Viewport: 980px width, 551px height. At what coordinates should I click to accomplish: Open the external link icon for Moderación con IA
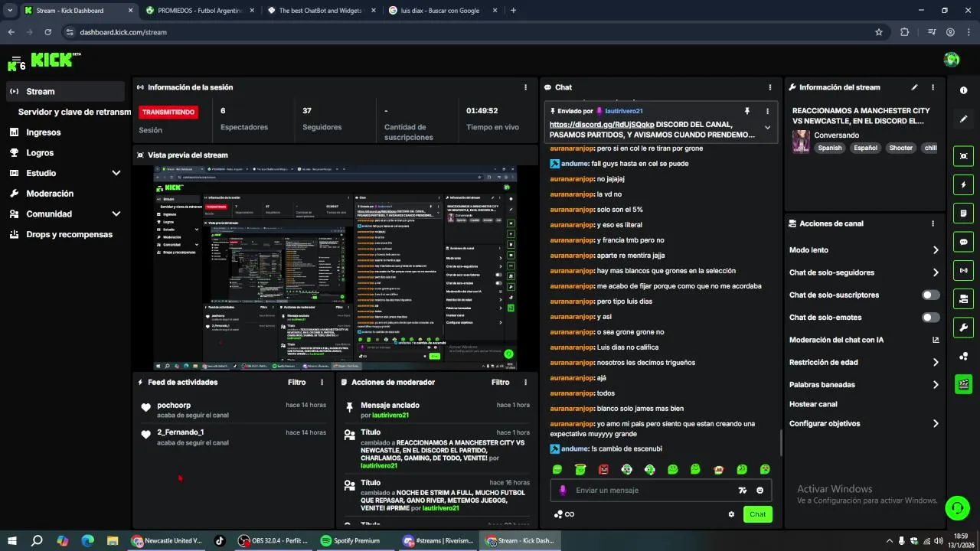click(x=936, y=340)
